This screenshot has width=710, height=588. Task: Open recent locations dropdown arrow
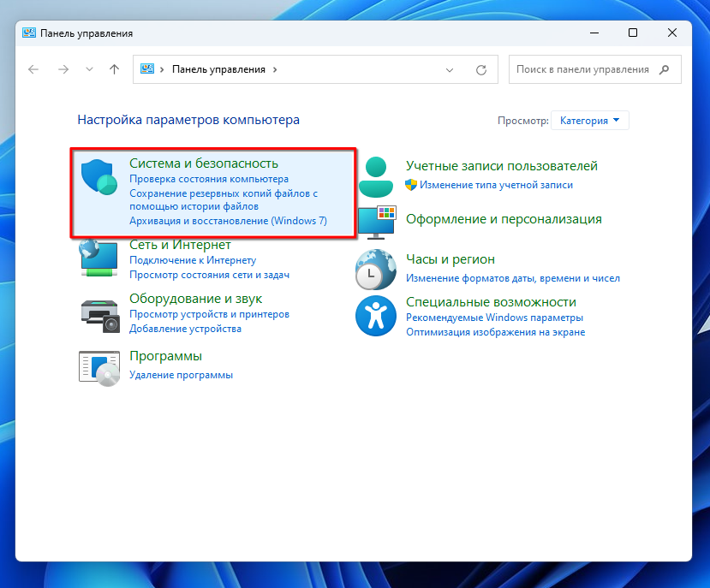89,69
